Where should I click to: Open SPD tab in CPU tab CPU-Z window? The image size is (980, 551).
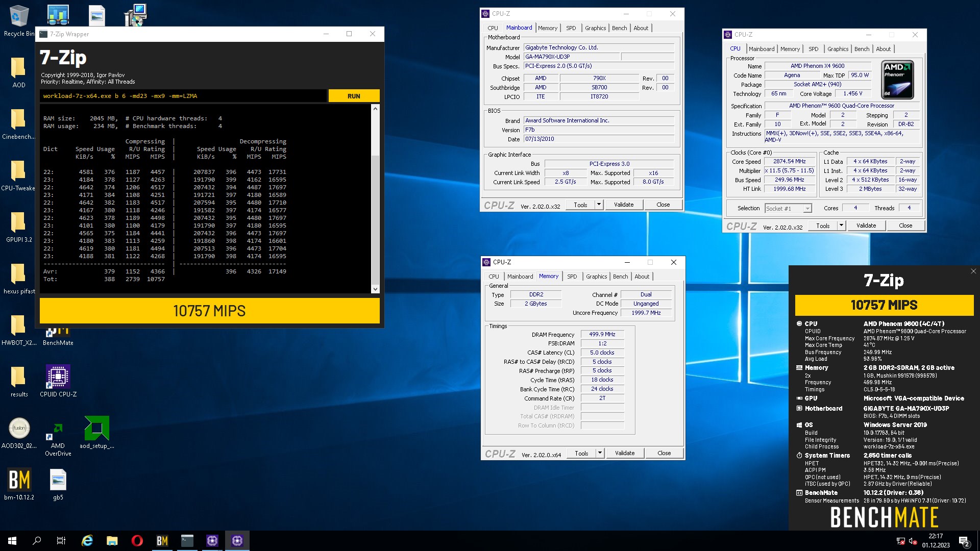pos(813,49)
